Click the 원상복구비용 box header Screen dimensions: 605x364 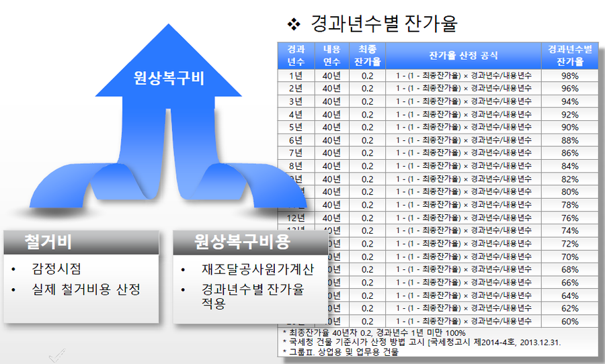coord(250,242)
